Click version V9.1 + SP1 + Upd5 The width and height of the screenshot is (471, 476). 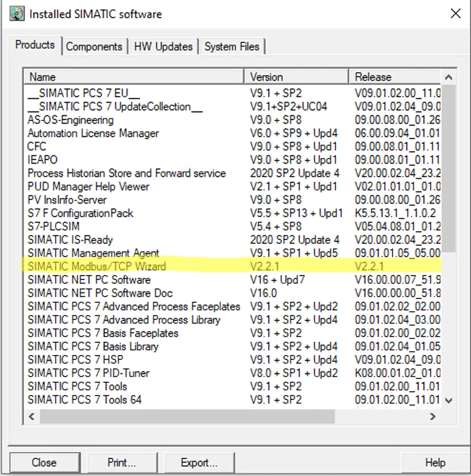click(294, 253)
